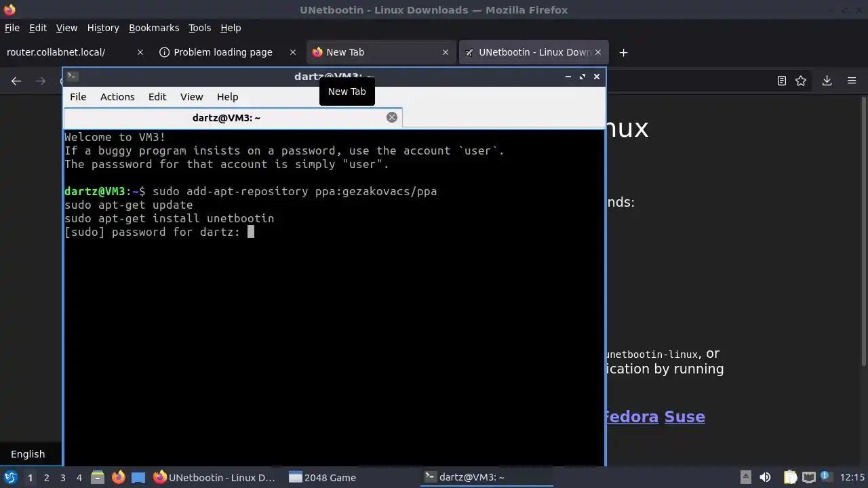
Task: Select the dartz@VM3: ~ terminal tab
Action: pyautogui.click(x=233, y=118)
